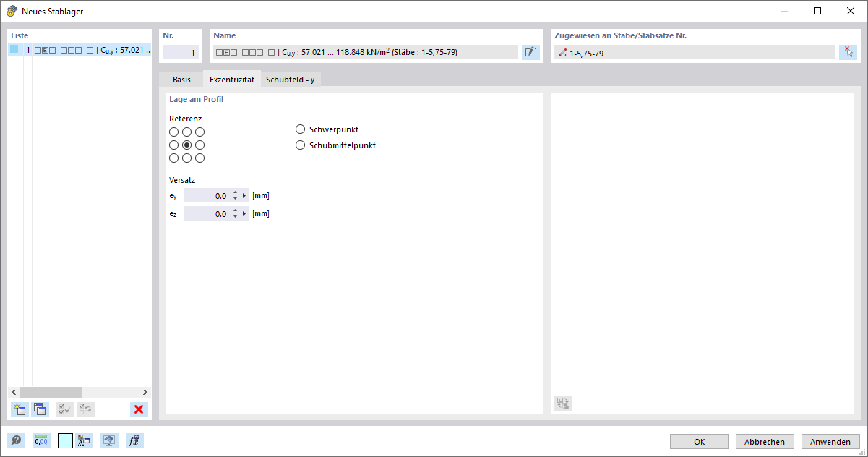Create a new member support item
This screenshot has width=868, height=457.
(x=20, y=409)
